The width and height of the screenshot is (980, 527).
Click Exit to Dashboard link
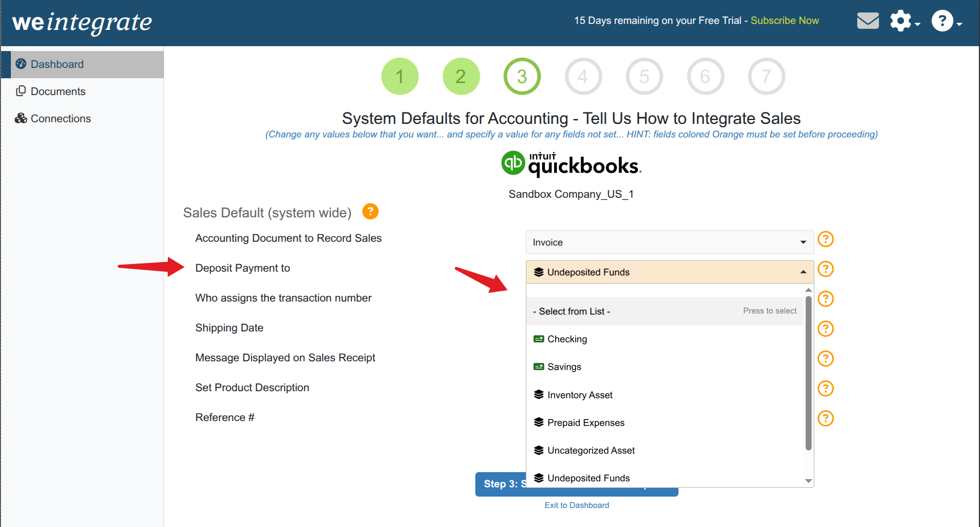click(x=576, y=505)
